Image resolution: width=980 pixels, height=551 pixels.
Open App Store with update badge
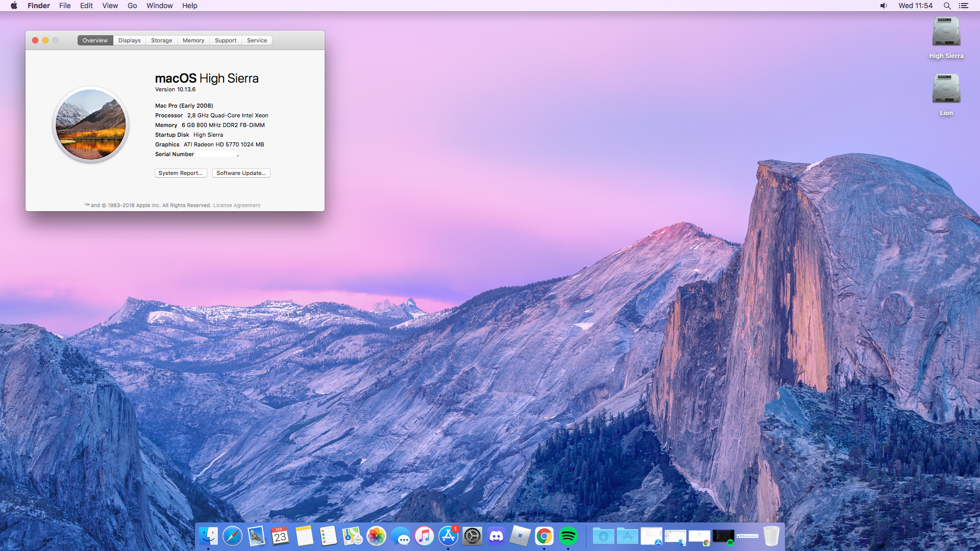coord(448,536)
